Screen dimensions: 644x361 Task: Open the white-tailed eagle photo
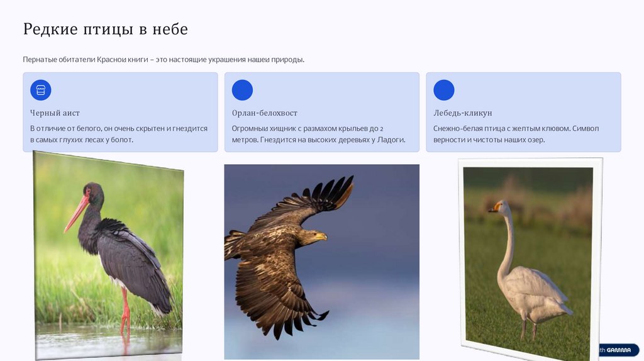(321, 262)
